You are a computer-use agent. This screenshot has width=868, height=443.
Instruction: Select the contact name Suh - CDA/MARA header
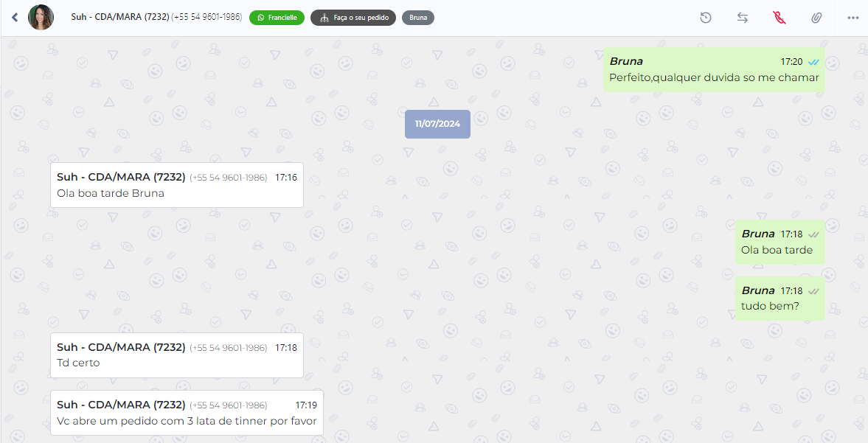(120, 17)
